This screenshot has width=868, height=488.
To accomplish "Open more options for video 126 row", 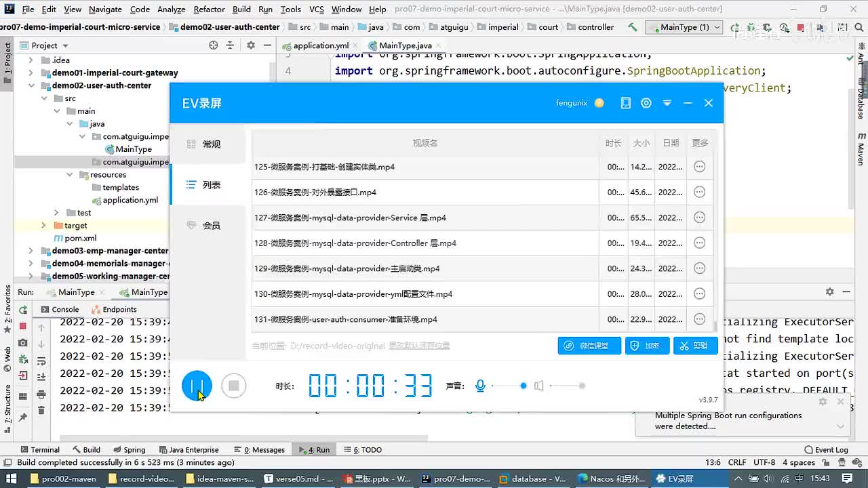I will (x=699, y=192).
